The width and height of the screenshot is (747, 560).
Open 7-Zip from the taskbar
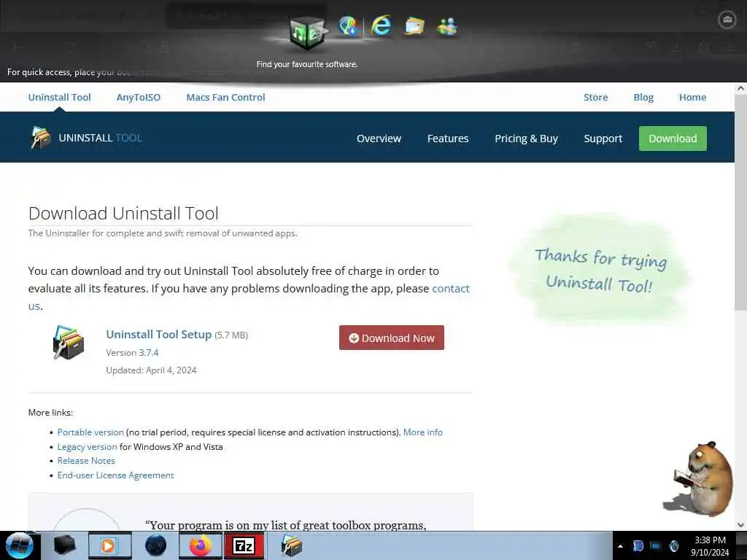(x=244, y=545)
